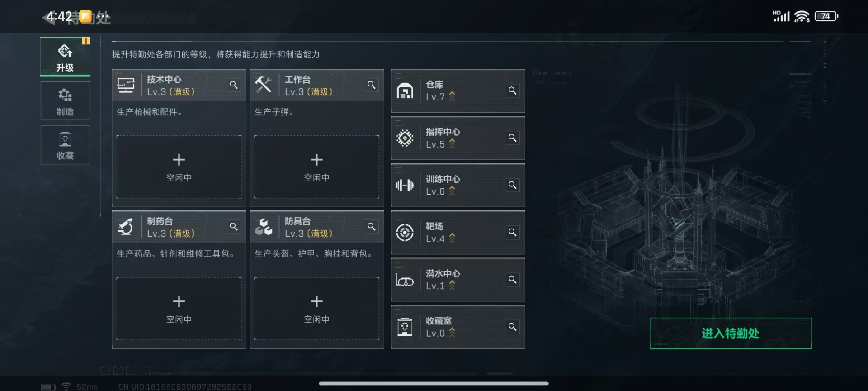Screen dimensions: 868x391
Task: Add production in idle 工作台 slot
Action: pos(317,167)
